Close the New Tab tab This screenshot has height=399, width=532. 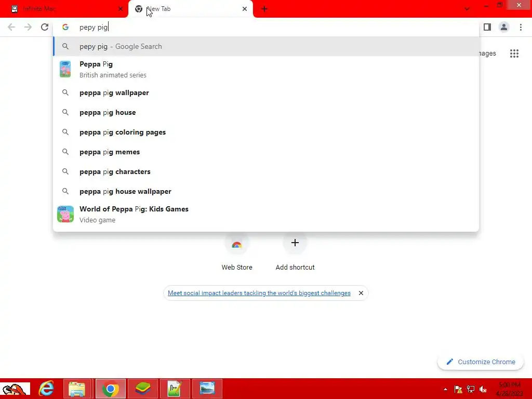point(245,9)
